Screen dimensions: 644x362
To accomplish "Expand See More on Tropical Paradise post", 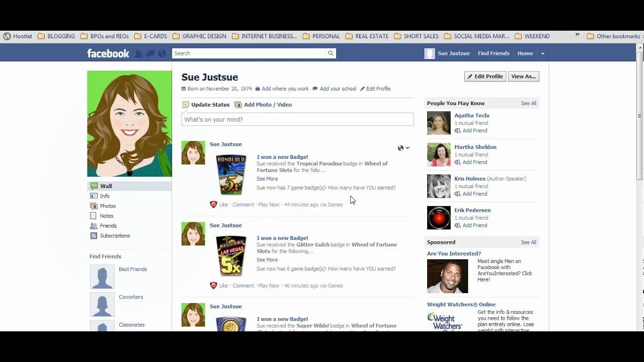I will tap(267, 178).
